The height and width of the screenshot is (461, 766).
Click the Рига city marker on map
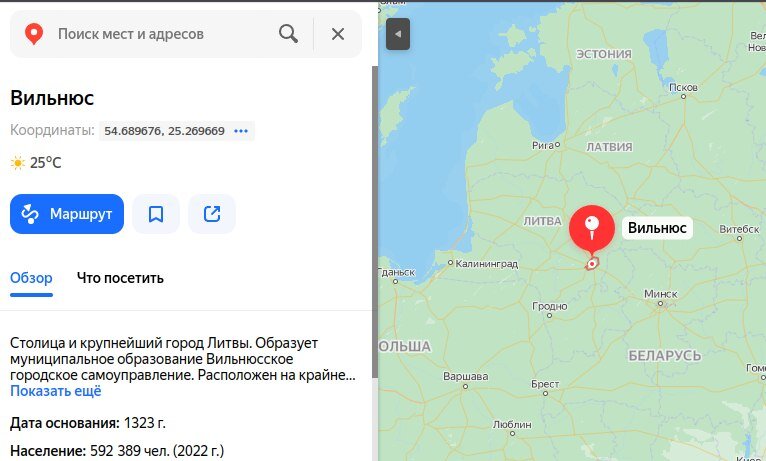coord(557,145)
